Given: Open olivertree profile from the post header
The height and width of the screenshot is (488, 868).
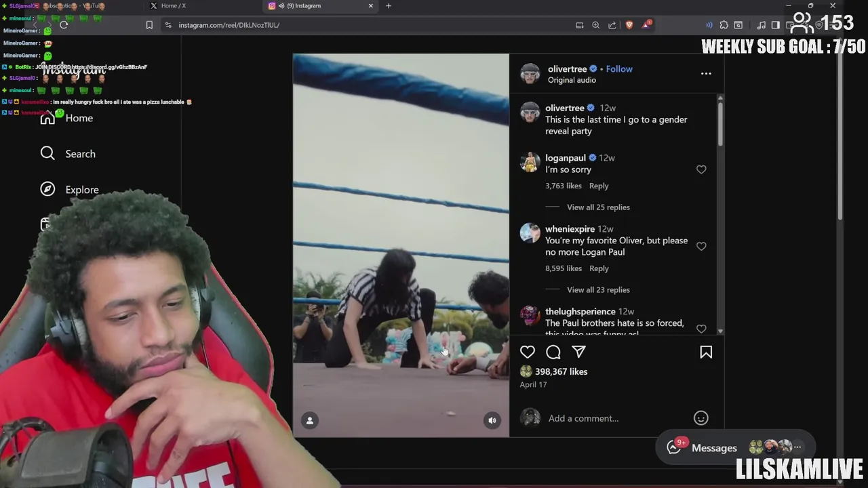Looking at the screenshot, I should coord(568,69).
